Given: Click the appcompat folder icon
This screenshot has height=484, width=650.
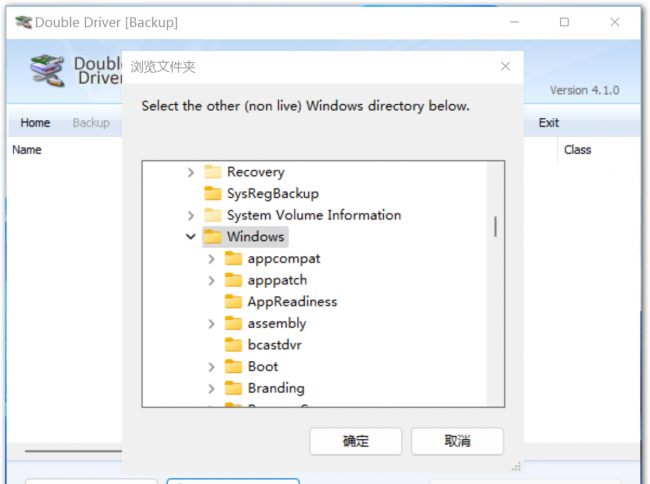Looking at the screenshot, I should click(233, 258).
